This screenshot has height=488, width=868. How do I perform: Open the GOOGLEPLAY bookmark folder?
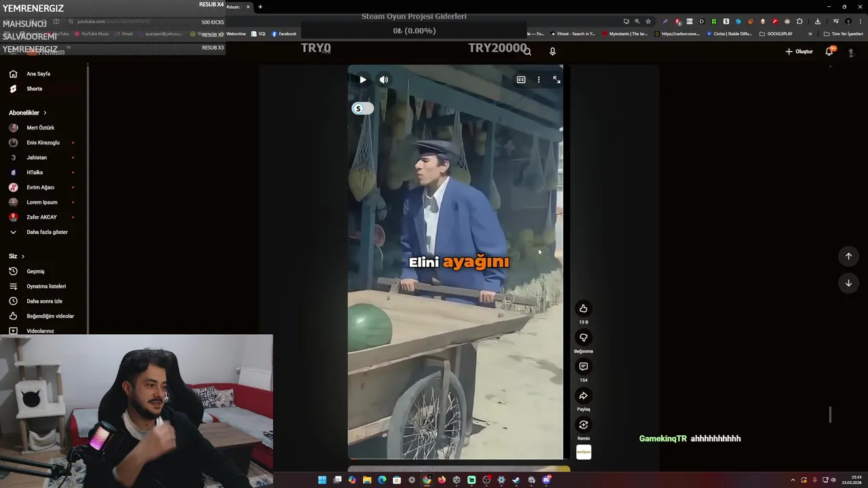coord(776,34)
